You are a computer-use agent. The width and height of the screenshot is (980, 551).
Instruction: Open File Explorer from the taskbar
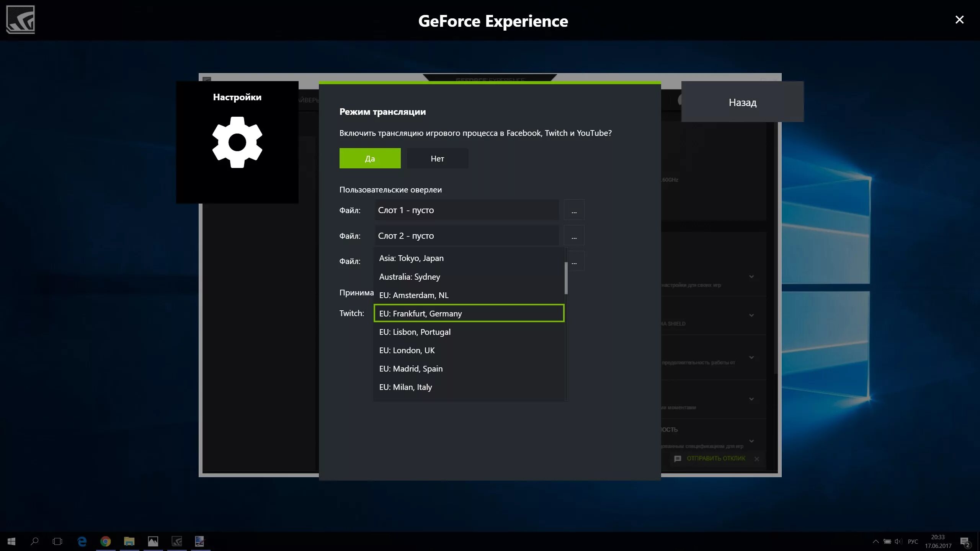(129, 541)
